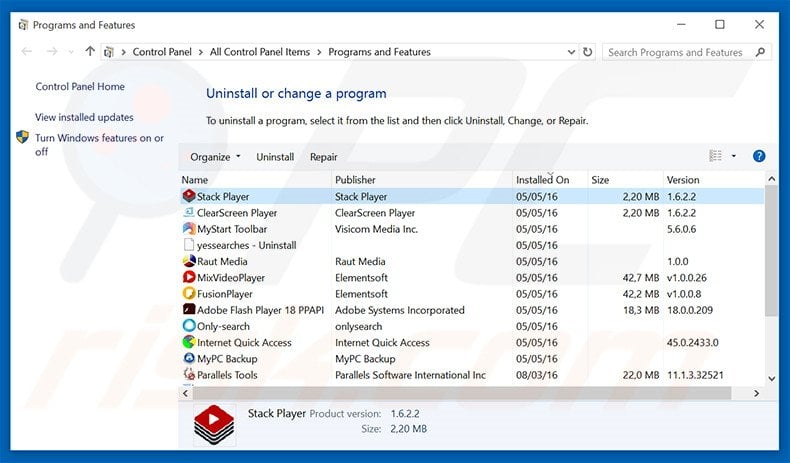Sort by the Version column header
The height and width of the screenshot is (463, 790).
714,179
